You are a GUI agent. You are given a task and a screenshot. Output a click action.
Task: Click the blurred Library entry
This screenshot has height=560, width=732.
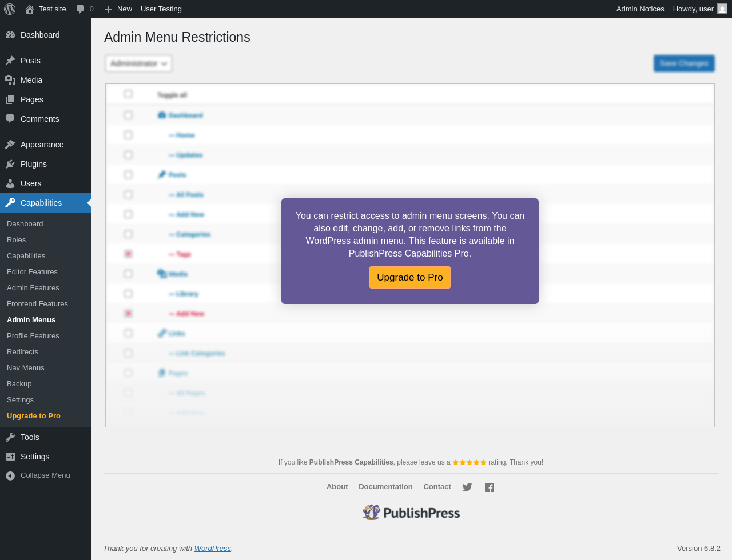[184, 294]
